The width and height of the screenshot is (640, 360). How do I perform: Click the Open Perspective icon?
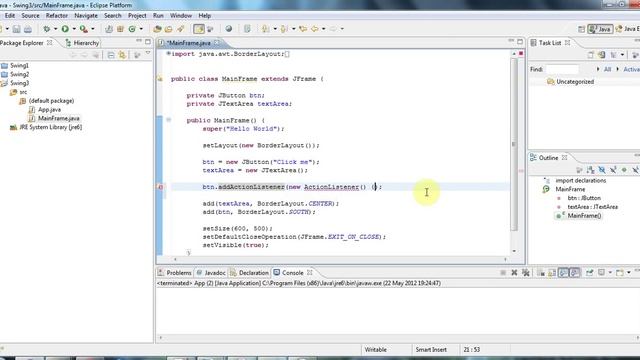pyautogui.click(x=582, y=29)
